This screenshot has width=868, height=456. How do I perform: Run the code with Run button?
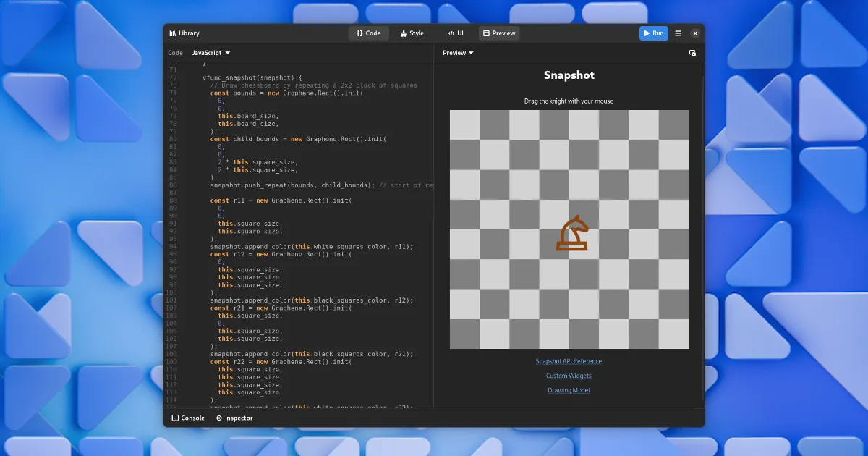point(653,33)
